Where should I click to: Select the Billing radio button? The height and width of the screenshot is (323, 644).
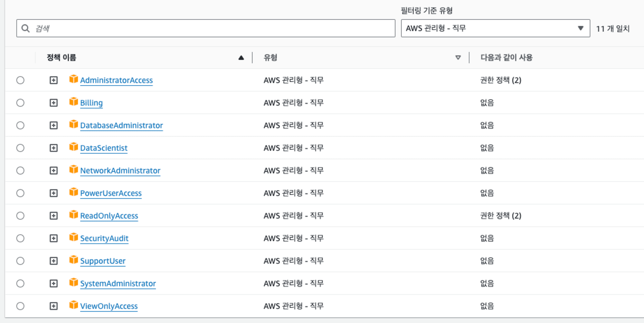pos(20,103)
